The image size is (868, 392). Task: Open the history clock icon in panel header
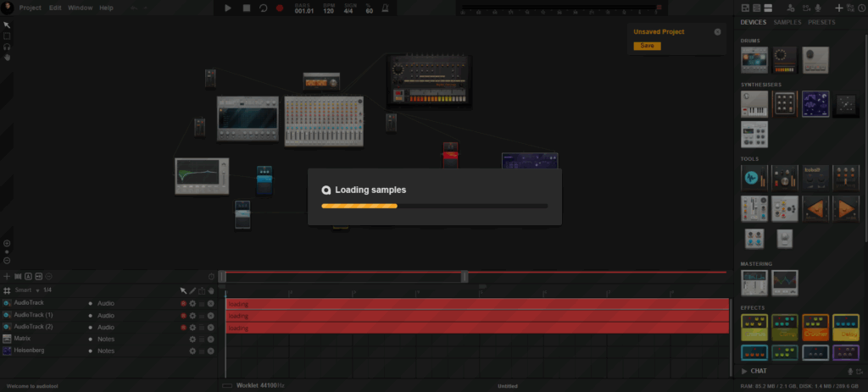point(861,8)
